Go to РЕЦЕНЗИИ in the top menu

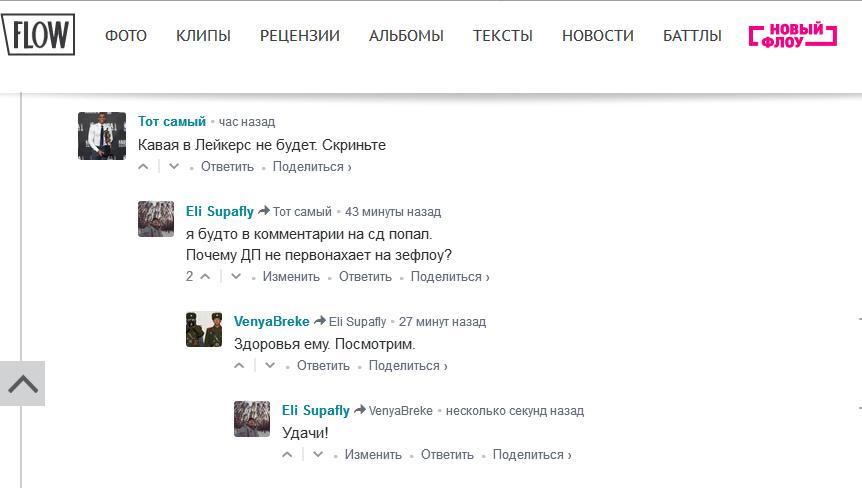click(300, 36)
